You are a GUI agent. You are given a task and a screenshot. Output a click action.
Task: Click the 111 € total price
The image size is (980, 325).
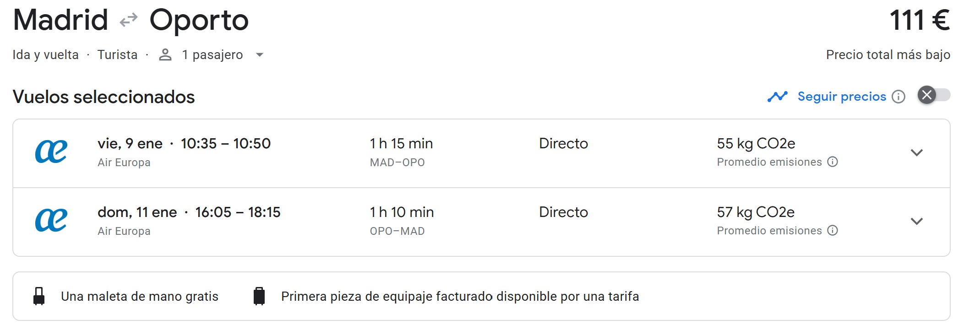[919, 21]
